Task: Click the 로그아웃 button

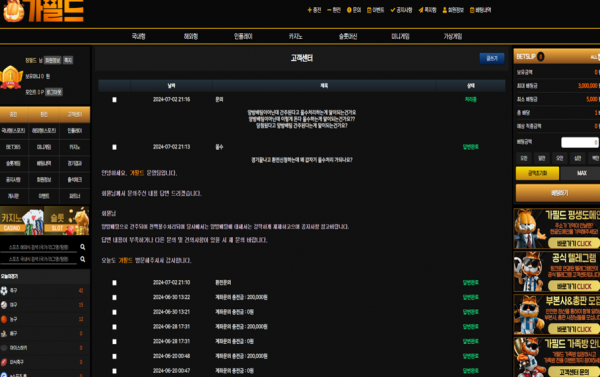Action: point(54,92)
